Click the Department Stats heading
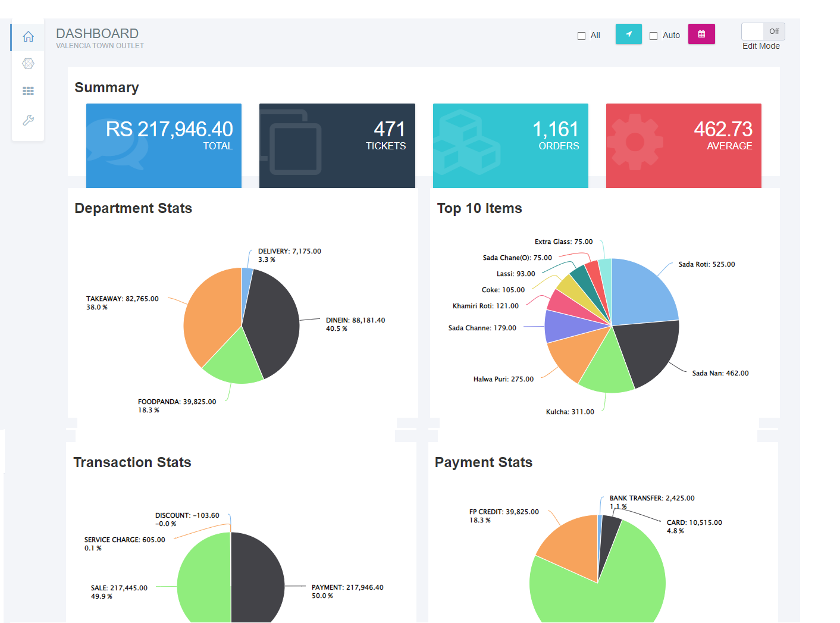 point(133,208)
